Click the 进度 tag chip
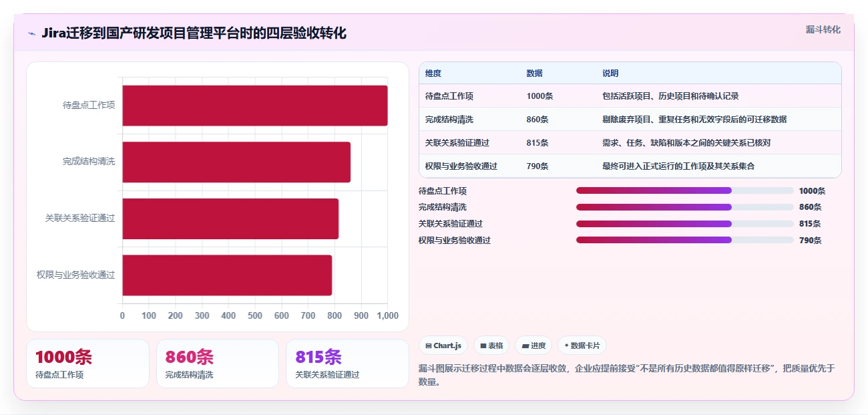The image size is (868, 415). click(x=533, y=345)
